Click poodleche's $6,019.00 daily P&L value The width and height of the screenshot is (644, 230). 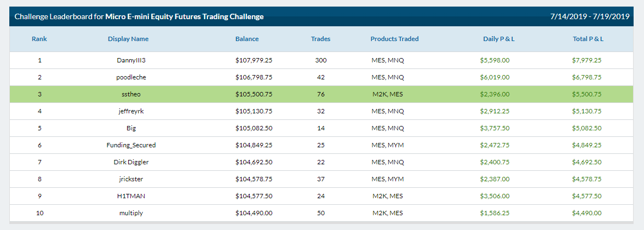[x=495, y=77]
